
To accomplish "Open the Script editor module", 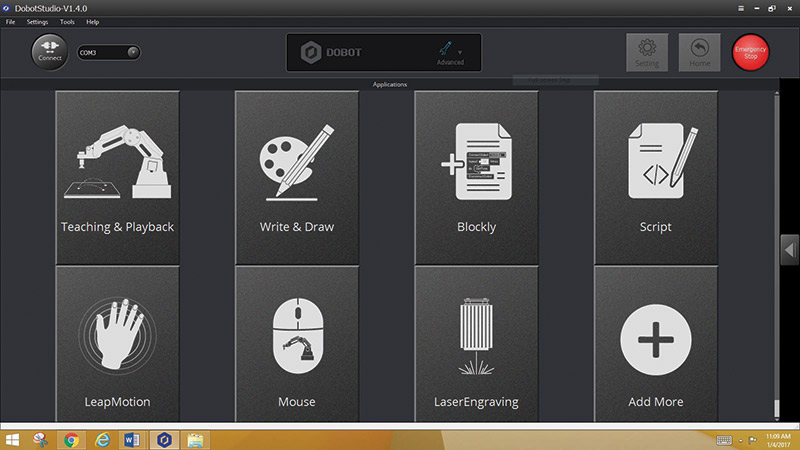I will [x=656, y=178].
